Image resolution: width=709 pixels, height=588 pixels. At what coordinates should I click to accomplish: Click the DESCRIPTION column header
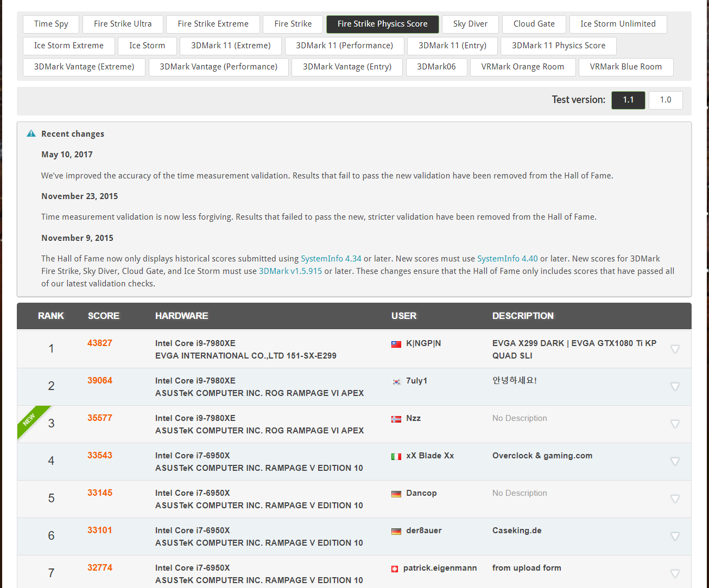point(523,316)
